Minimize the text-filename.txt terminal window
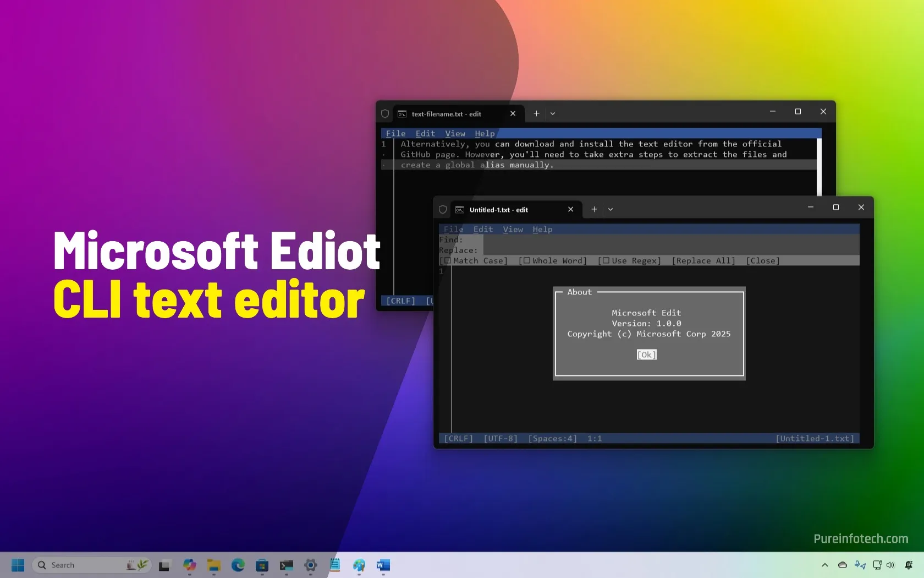Screen dimensions: 924x578 point(773,112)
